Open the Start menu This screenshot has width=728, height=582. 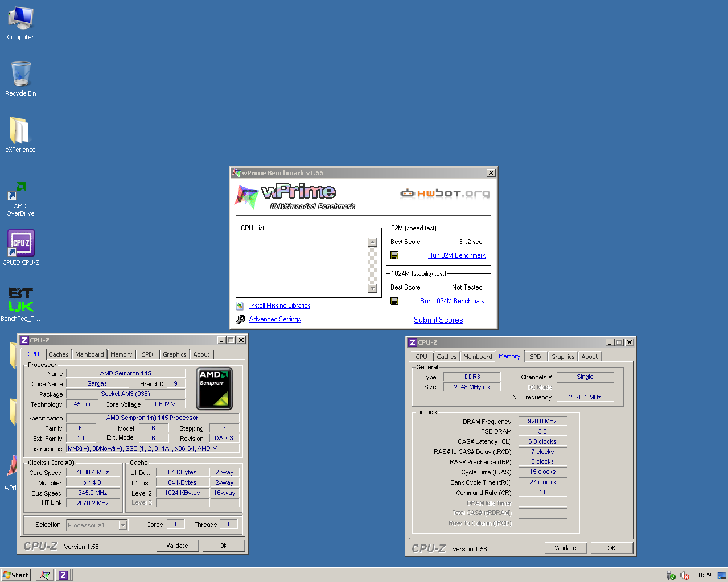click(15, 575)
